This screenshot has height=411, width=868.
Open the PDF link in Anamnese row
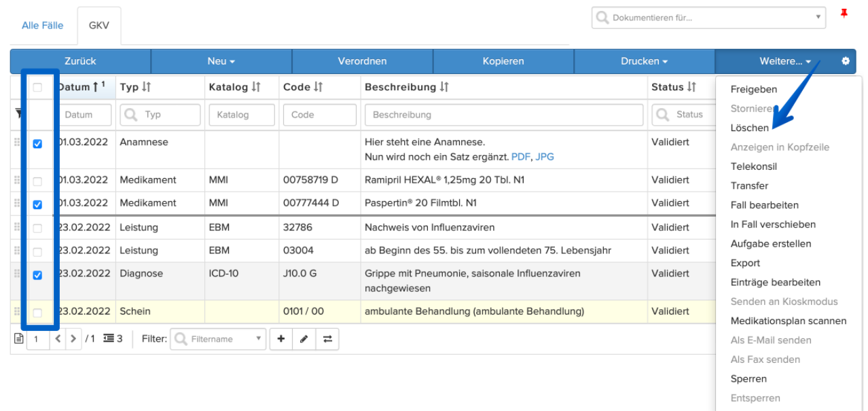click(x=520, y=156)
